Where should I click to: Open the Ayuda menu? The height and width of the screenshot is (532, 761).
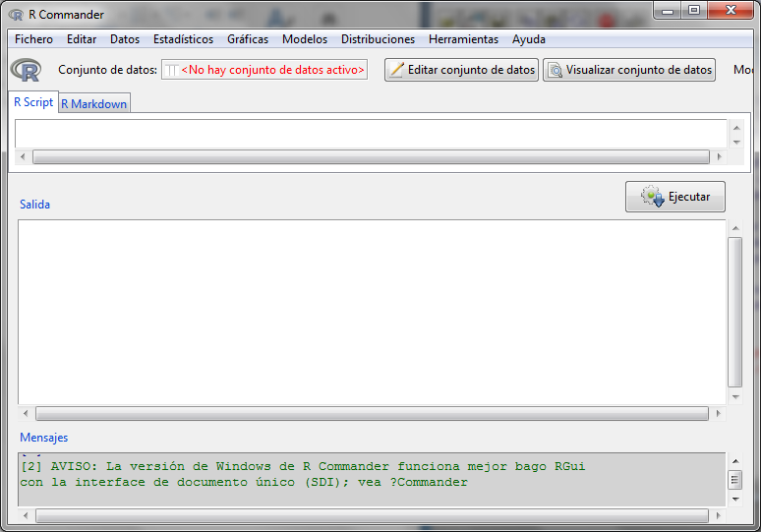tap(529, 39)
